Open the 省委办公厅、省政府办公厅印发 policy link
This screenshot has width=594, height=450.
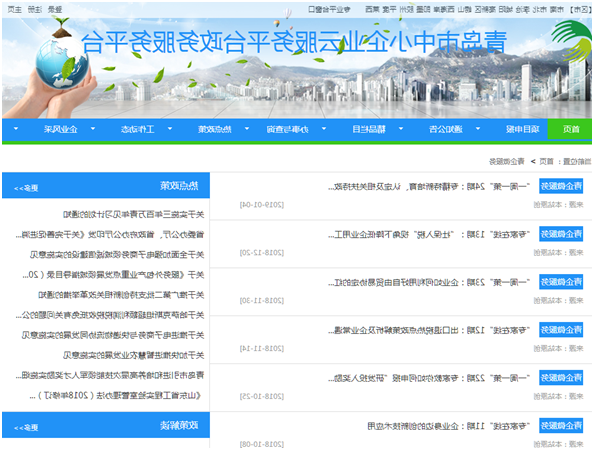pos(110,235)
